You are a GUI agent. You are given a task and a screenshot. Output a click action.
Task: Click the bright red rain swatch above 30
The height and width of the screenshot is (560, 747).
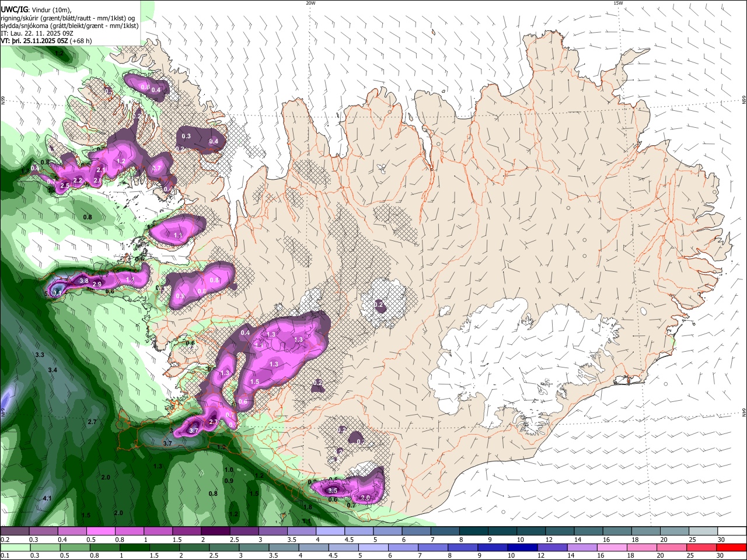click(731, 547)
